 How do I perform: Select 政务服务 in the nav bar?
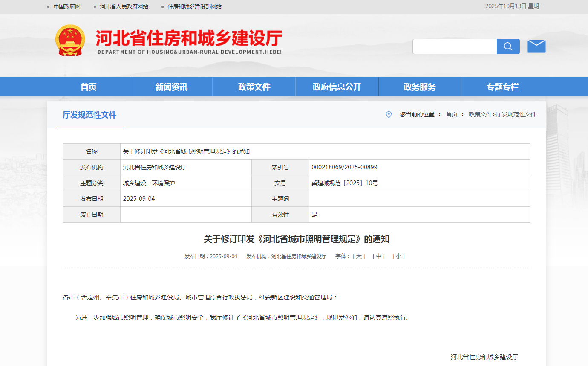click(420, 87)
